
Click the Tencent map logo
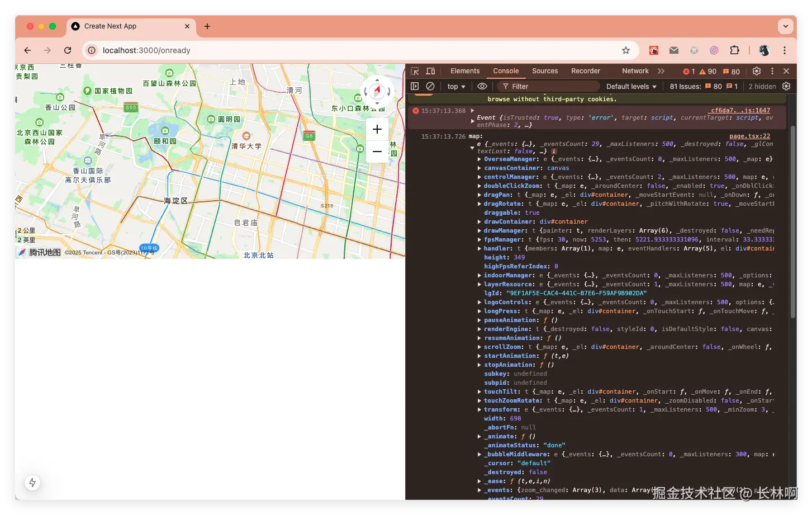[x=39, y=252]
